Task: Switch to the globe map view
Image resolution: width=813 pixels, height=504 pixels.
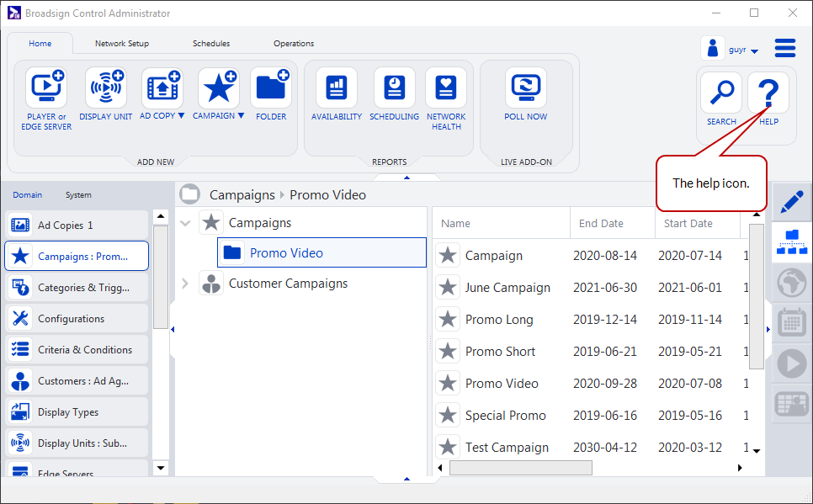Action: click(792, 283)
